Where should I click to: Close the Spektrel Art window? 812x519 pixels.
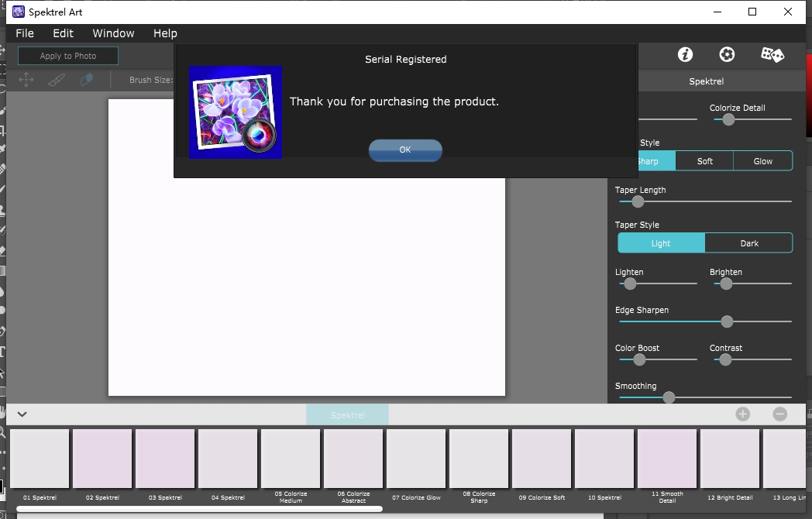click(788, 12)
